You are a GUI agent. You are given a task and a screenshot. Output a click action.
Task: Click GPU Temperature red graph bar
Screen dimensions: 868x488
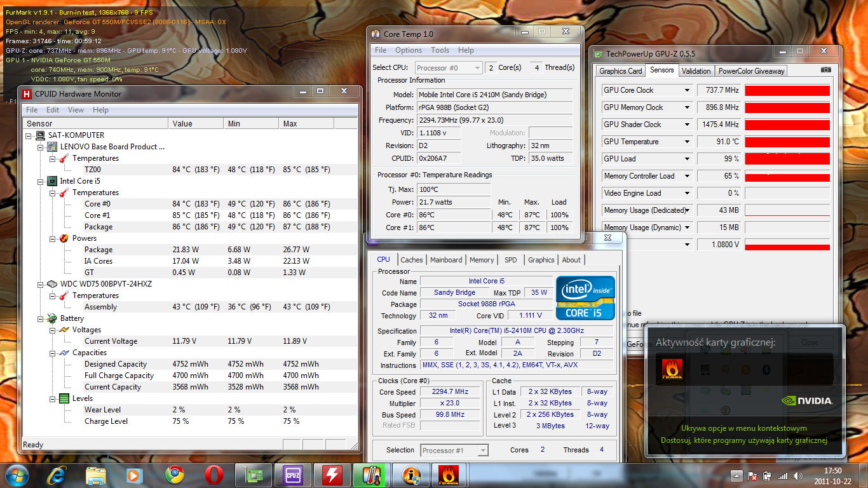pyautogui.click(x=787, y=142)
